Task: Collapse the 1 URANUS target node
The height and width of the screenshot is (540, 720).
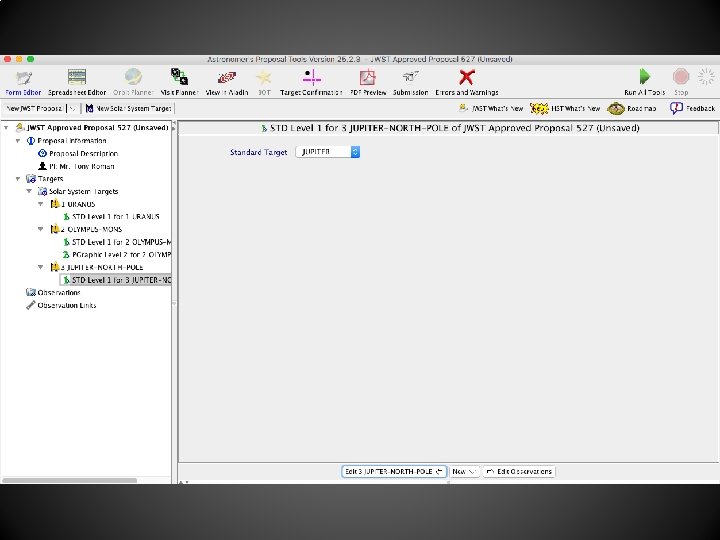Action: (x=41, y=204)
